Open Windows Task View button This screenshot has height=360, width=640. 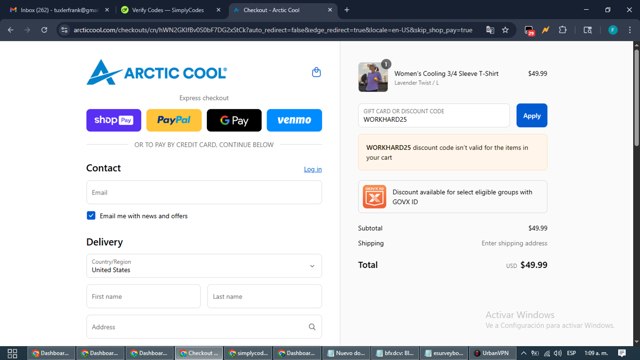point(12,353)
